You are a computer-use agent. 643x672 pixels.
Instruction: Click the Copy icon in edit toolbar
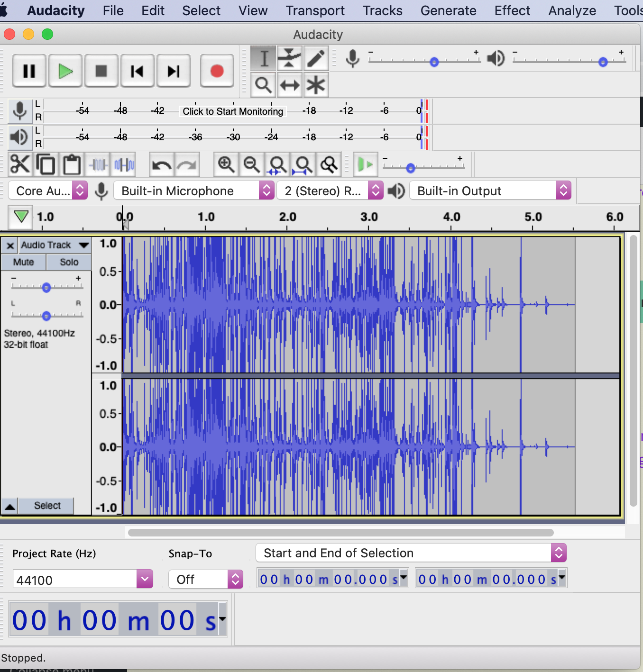coord(46,164)
